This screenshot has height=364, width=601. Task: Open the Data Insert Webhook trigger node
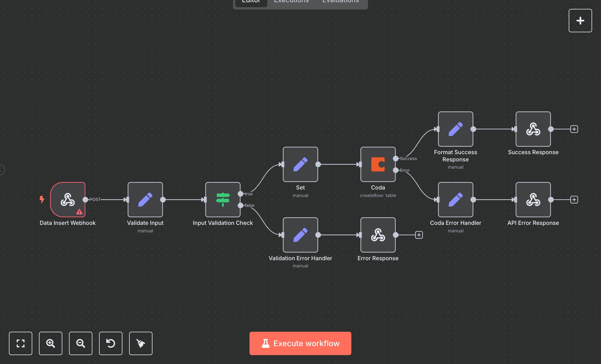pos(68,200)
